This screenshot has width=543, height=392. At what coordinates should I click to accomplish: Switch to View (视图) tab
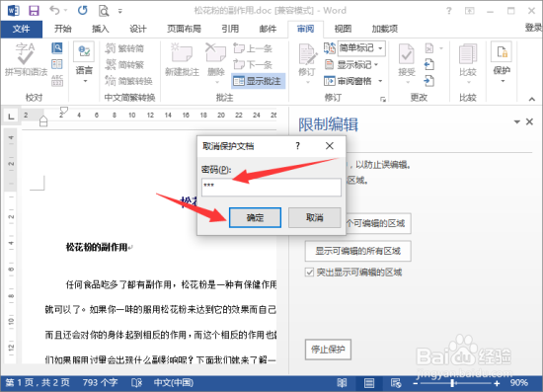(x=343, y=29)
